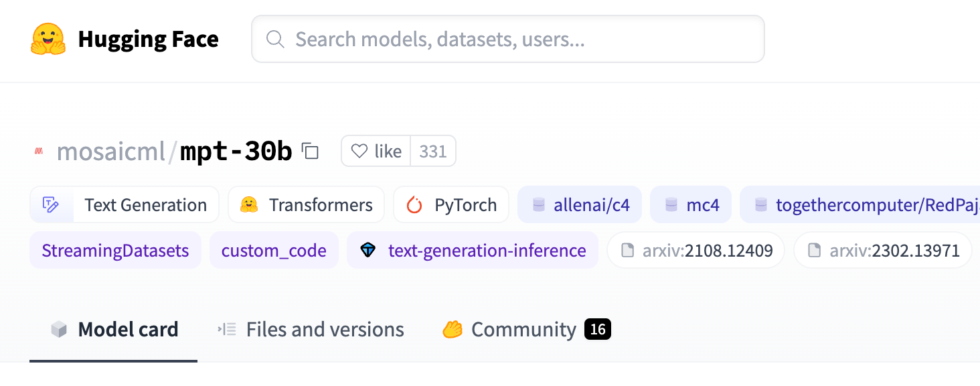Click the allenai/c4 dataset tag

[580, 205]
